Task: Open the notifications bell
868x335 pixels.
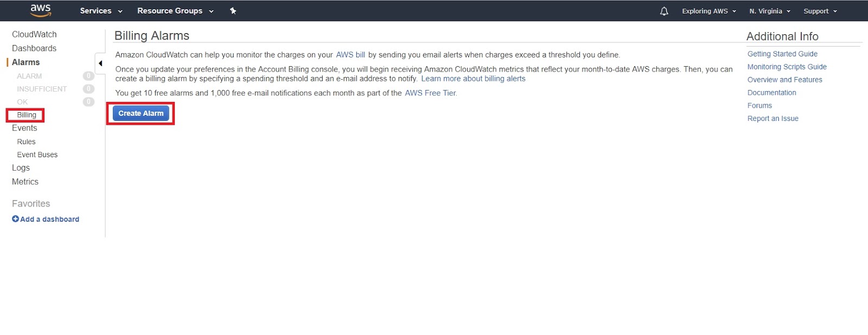Action: coord(664,11)
